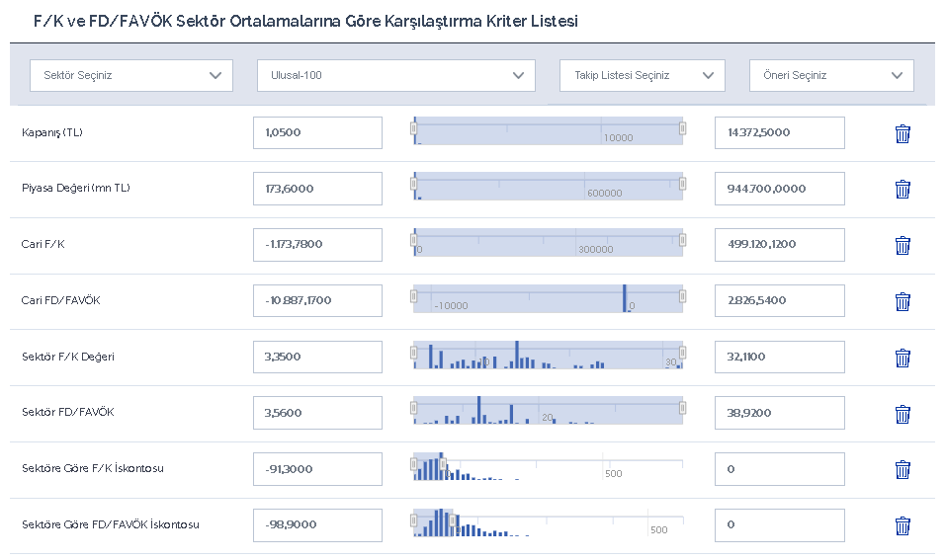Expand the Ulusal-100 index dropdown

click(395, 76)
